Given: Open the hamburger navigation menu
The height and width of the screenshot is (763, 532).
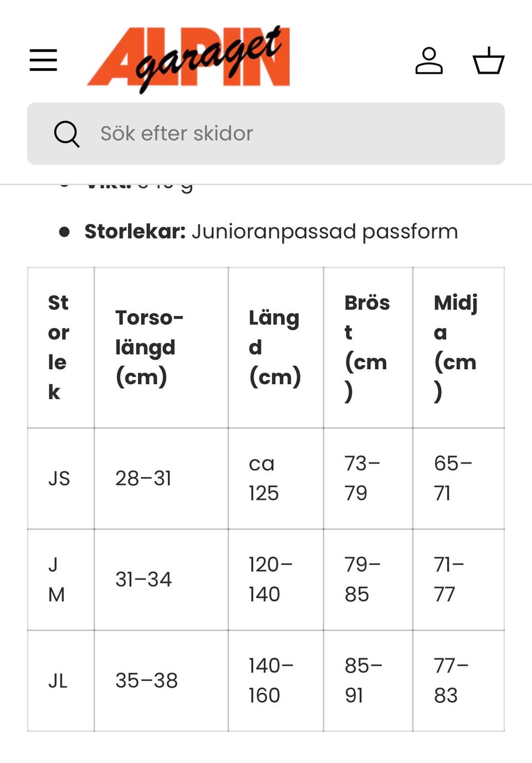Looking at the screenshot, I should coord(43,60).
